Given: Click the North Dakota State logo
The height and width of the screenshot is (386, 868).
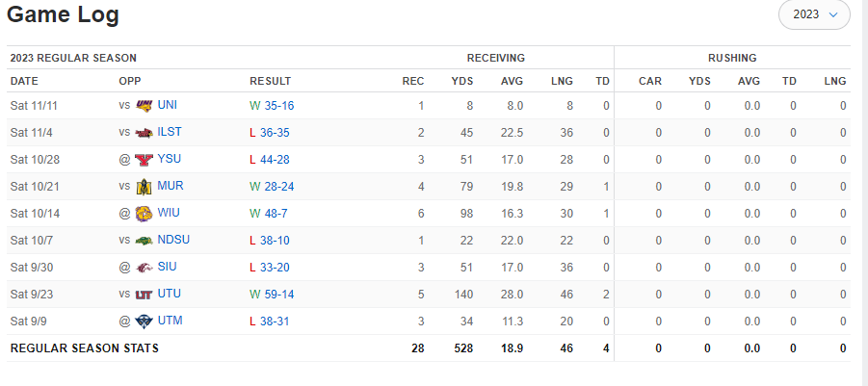Looking at the screenshot, I should [x=144, y=240].
